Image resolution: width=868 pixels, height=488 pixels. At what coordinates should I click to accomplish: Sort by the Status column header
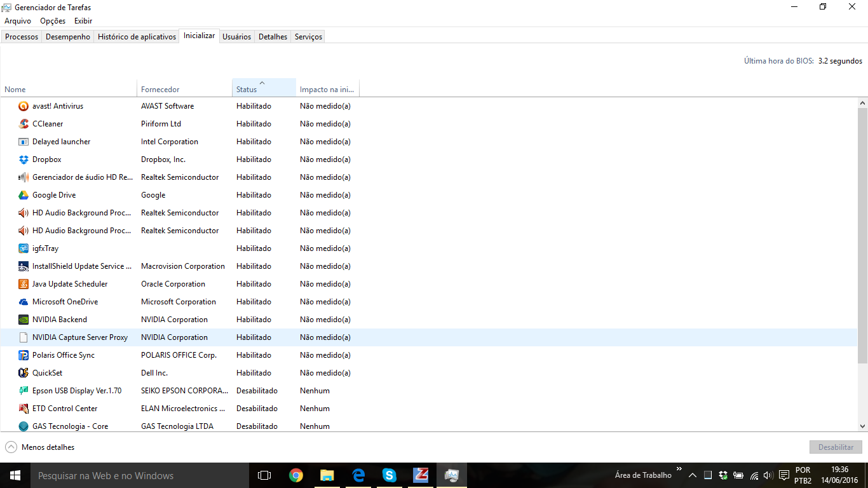point(264,88)
